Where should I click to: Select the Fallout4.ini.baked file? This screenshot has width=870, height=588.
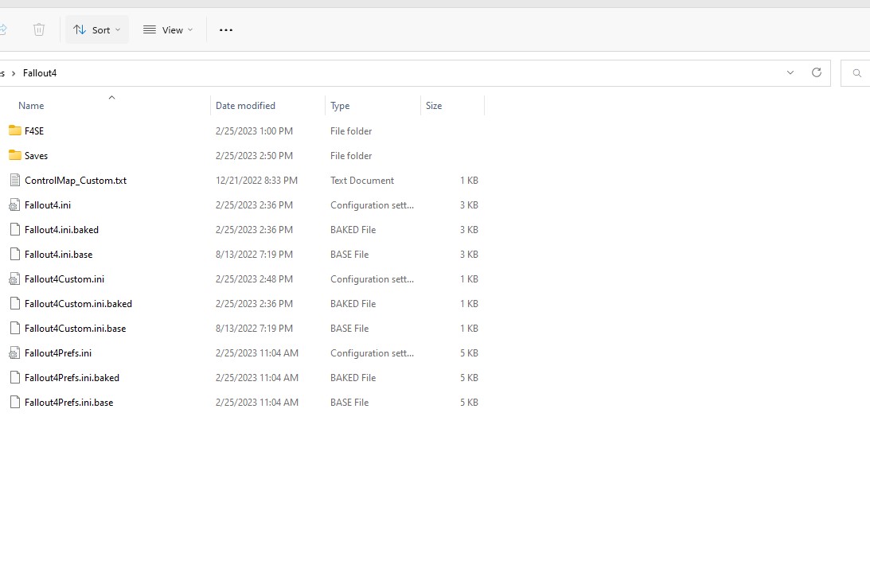pos(61,230)
